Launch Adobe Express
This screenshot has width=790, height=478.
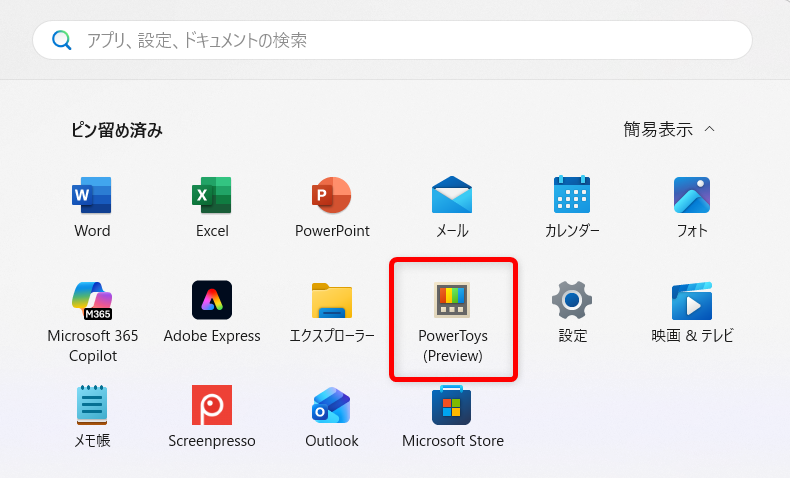212,312
